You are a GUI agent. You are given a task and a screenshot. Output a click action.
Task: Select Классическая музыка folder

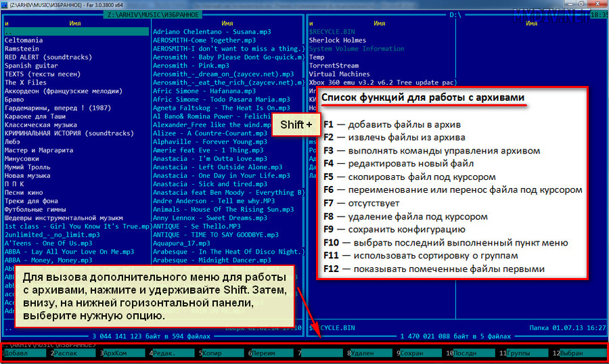(41, 124)
